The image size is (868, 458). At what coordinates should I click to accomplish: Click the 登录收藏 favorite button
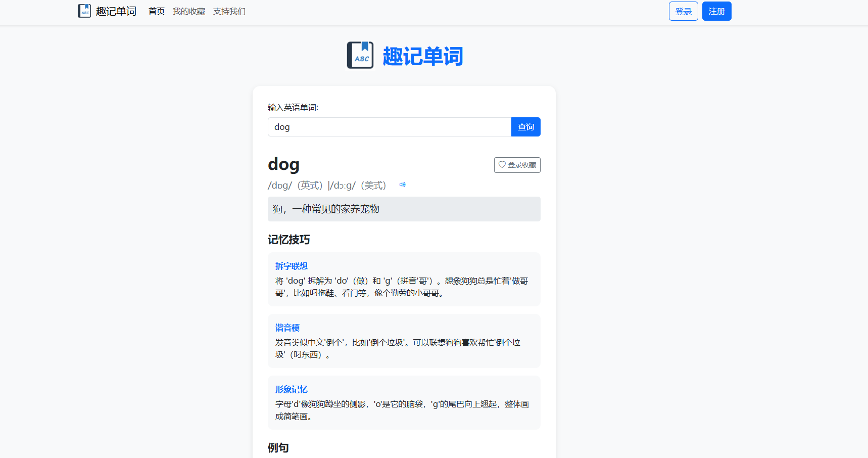tap(517, 165)
